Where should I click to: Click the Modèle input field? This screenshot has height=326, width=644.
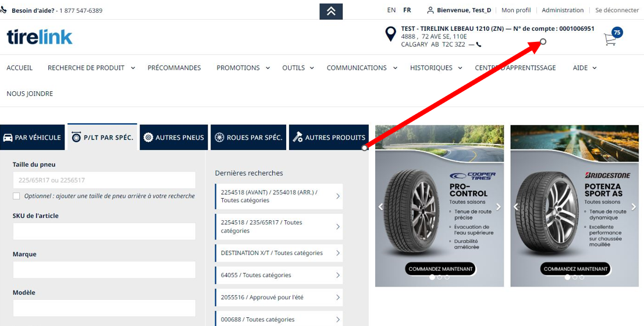104,308
